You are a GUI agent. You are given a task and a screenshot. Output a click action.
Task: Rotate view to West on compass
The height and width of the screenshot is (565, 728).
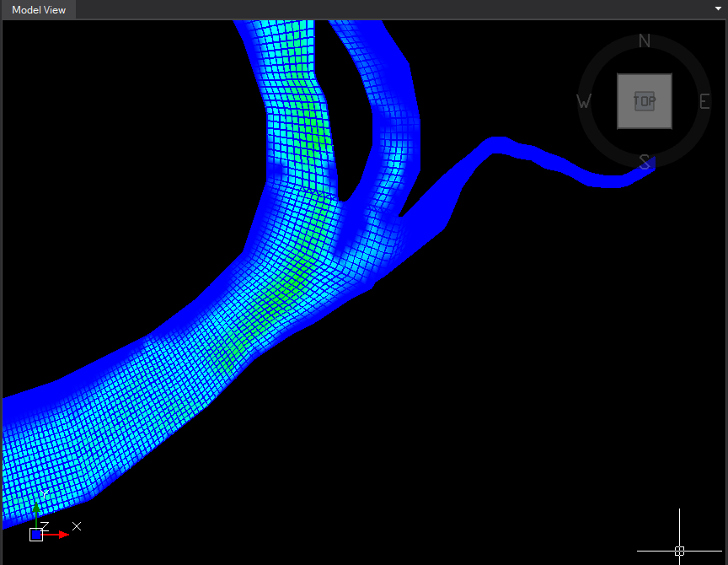pyautogui.click(x=584, y=101)
